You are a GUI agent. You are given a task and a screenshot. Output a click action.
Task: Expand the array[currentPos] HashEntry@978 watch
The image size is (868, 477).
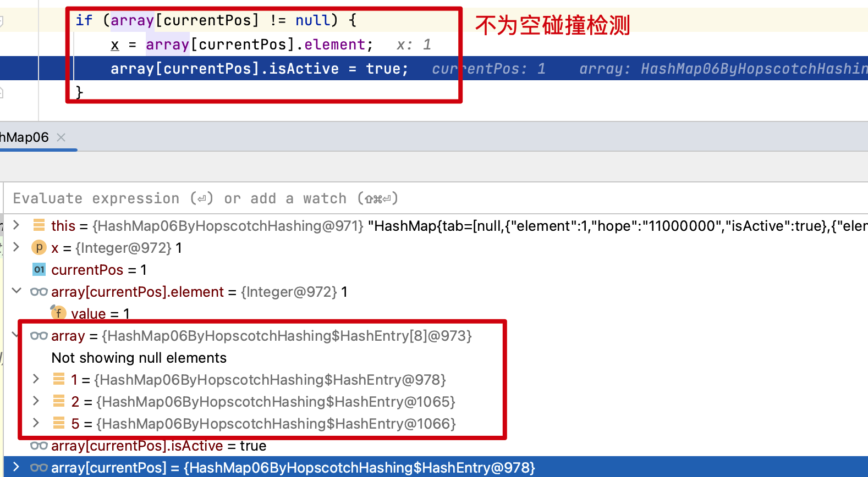tap(17, 467)
